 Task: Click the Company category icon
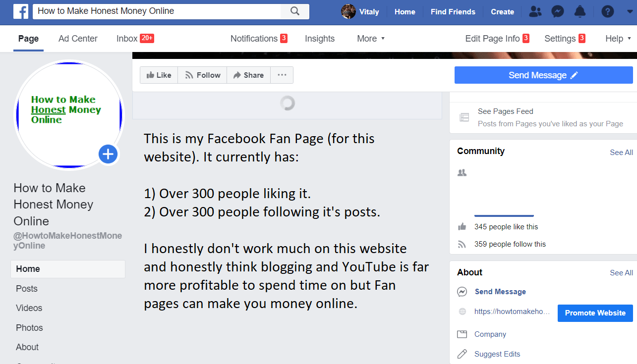click(x=462, y=334)
